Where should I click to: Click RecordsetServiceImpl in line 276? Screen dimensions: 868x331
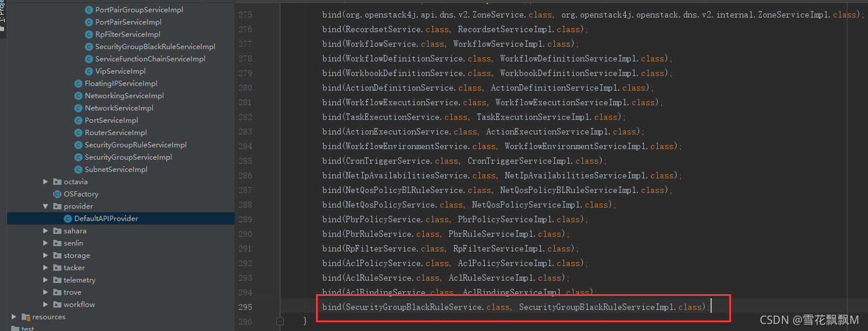click(x=505, y=29)
